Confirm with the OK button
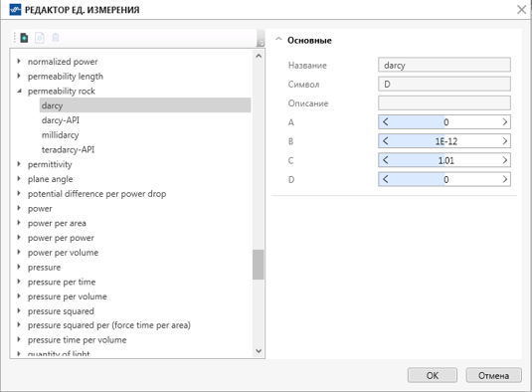The height and width of the screenshot is (392, 532). coord(433,375)
